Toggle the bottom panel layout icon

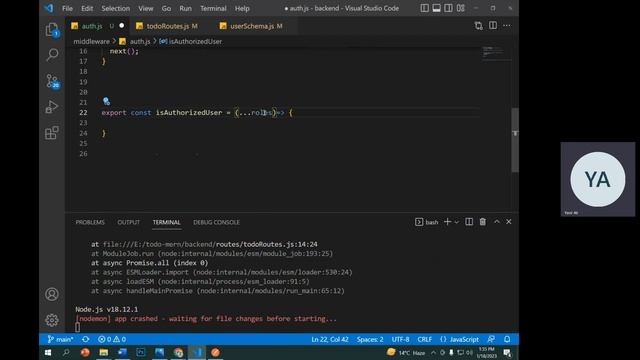(x=436, y=8)
